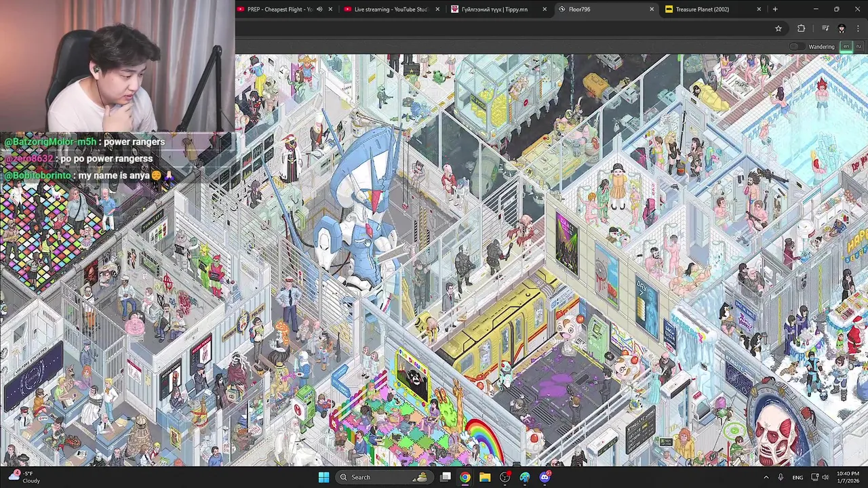Open the Treasure Planet (2002) tab
This screenshot has height=488, width=868.
702,9
